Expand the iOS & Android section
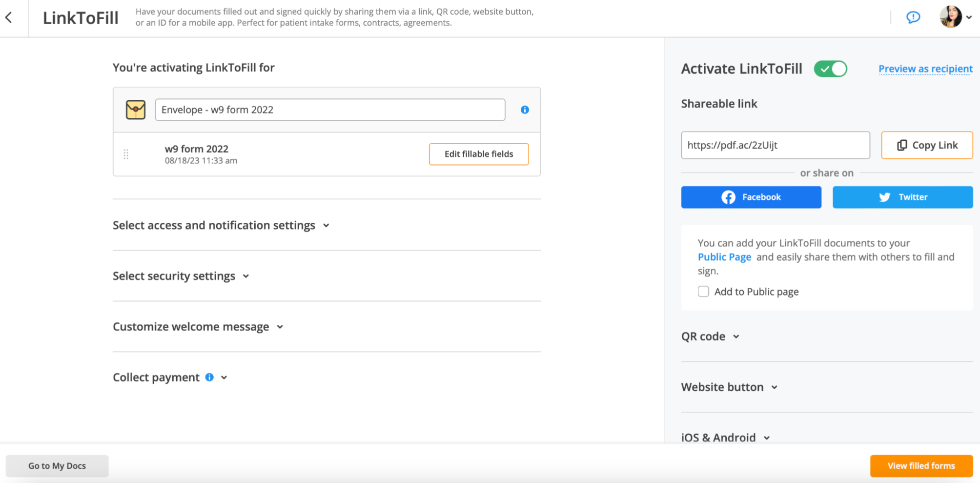 coord(725,437)
